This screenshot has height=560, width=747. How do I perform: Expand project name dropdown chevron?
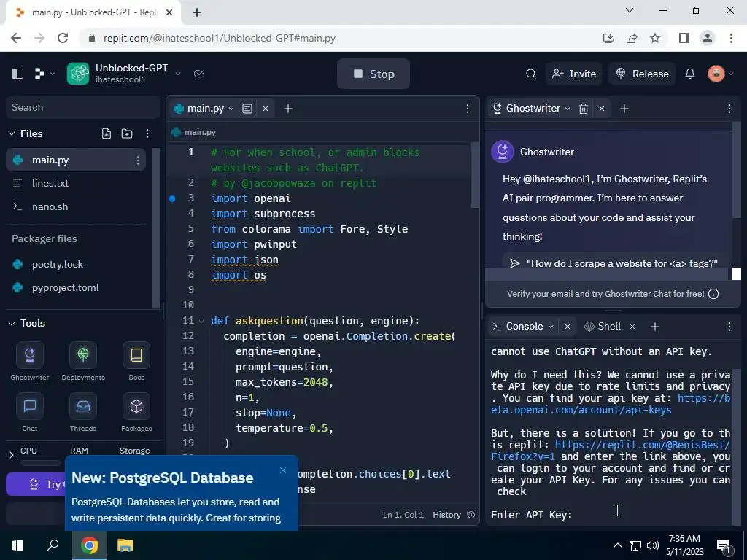pos(178,74)
